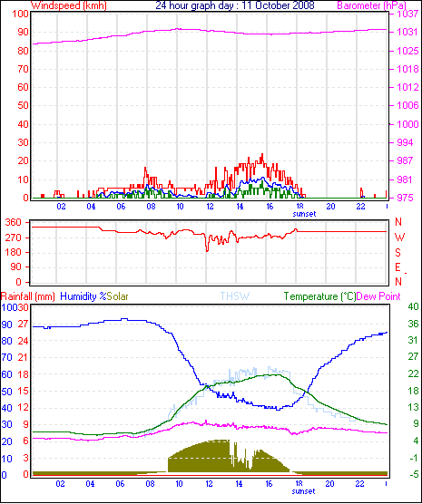This screenshot has height=504, width=422.
Task: Click the '180' wind direction scale value
Action: coord(14,253)
